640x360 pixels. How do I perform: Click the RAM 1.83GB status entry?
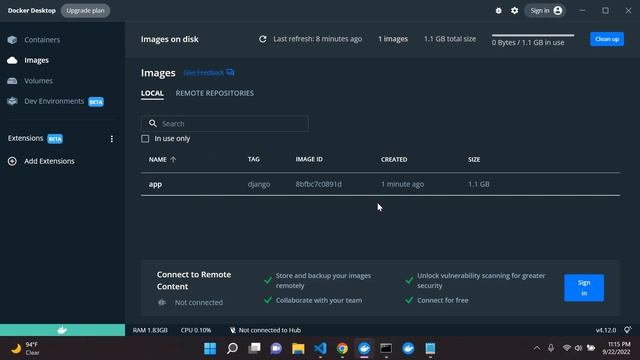(150, 330)
